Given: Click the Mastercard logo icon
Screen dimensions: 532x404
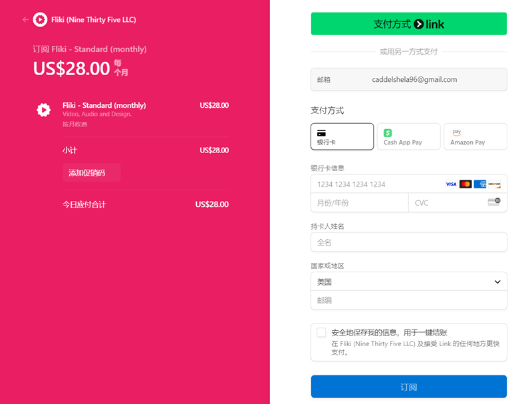Looking at the screenshot, I should click(465, 184).
